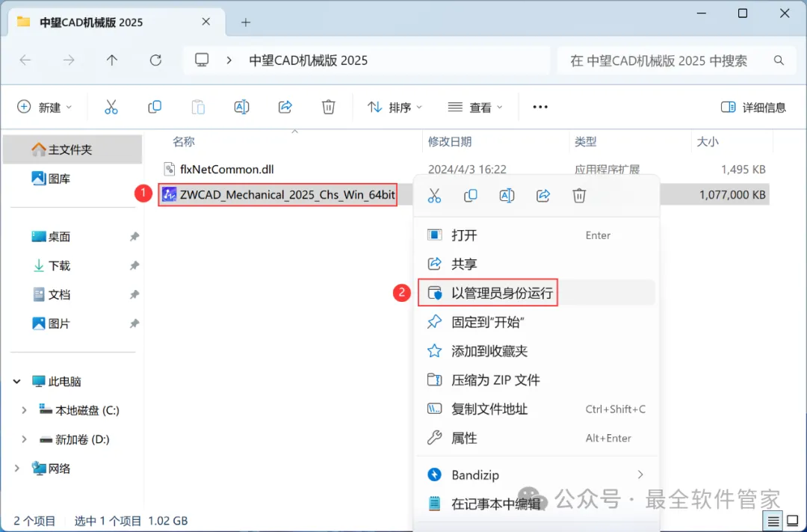This screenshot has height=532, width=807.
Task: Click the Rename icon in the toolbar
Action: tap(241, 107)
